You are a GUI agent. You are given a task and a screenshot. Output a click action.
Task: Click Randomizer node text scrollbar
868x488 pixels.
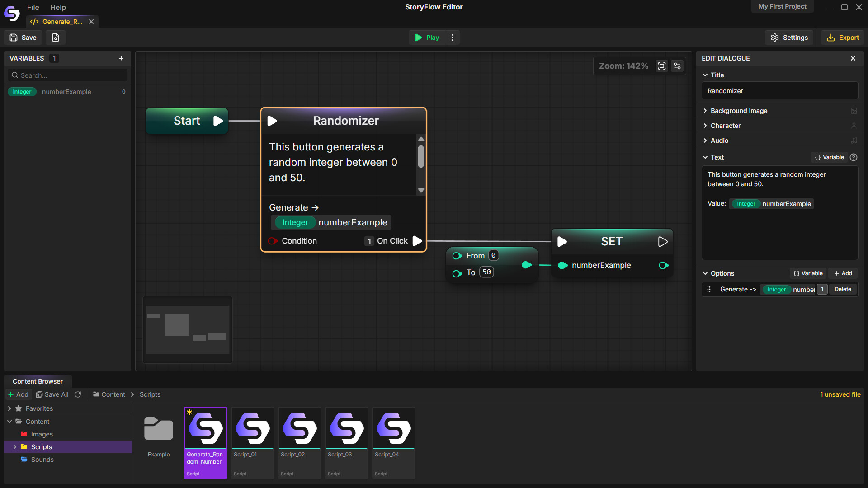(x=421, y=156)
